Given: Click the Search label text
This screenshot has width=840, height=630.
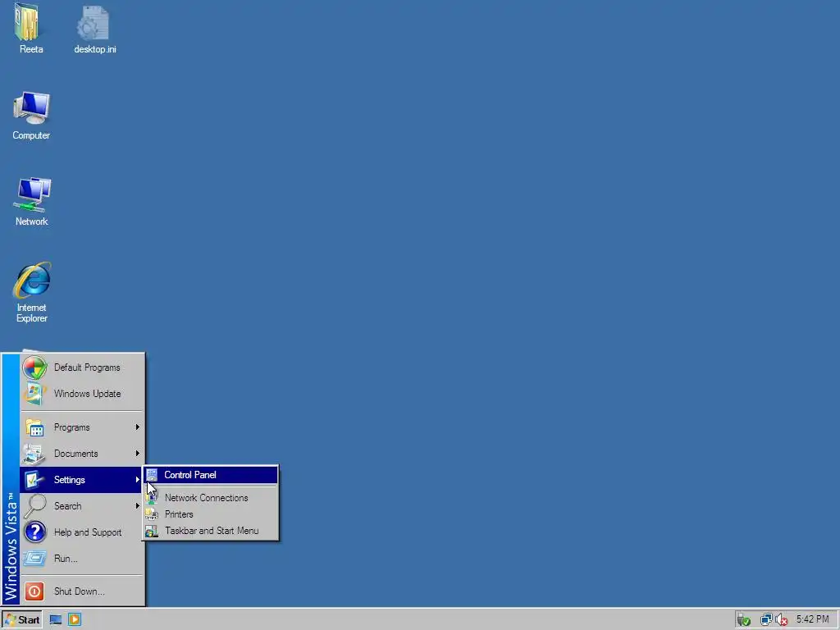Looking at the screenshot, I should [x=67, y=506].
